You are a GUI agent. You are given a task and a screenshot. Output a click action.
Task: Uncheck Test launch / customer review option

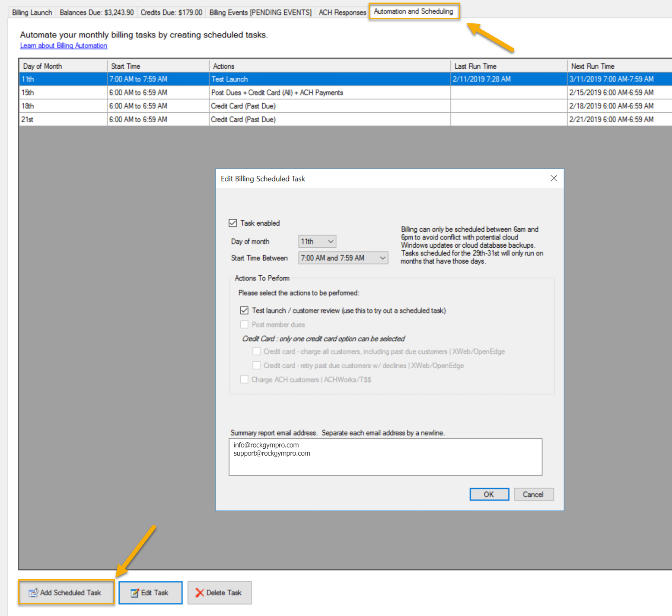click(x=244, y=310)
